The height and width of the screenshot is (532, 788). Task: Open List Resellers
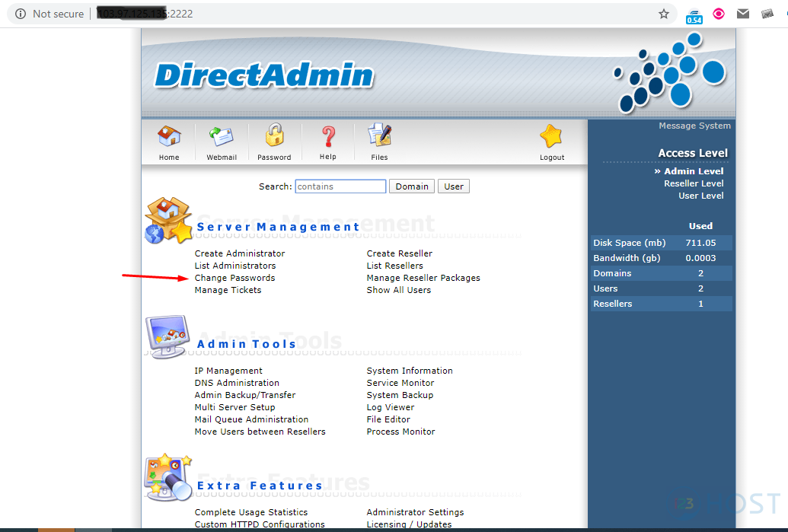coord(395,266)
